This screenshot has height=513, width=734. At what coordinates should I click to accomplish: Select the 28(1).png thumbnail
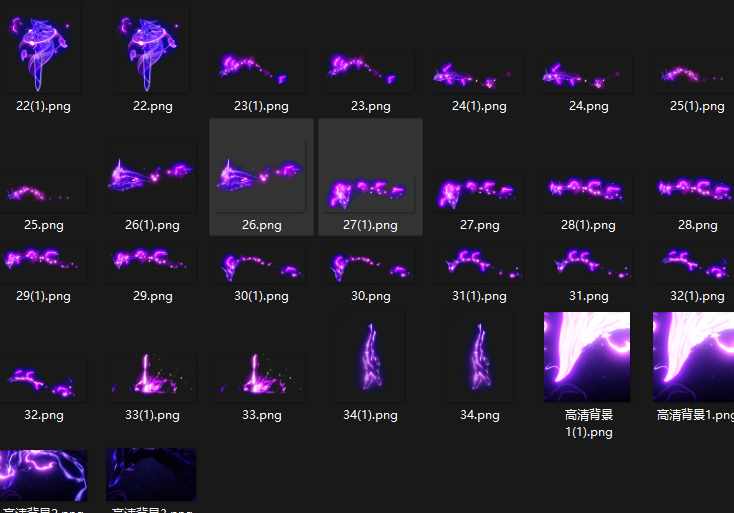pos(588,193)
